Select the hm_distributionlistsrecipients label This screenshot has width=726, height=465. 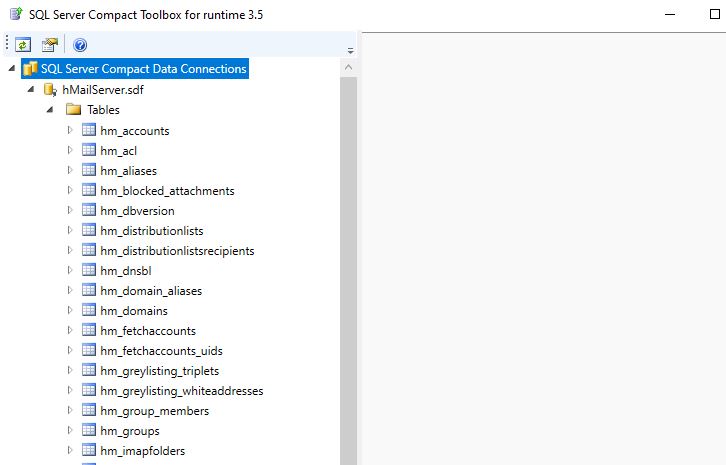point(177,251)
